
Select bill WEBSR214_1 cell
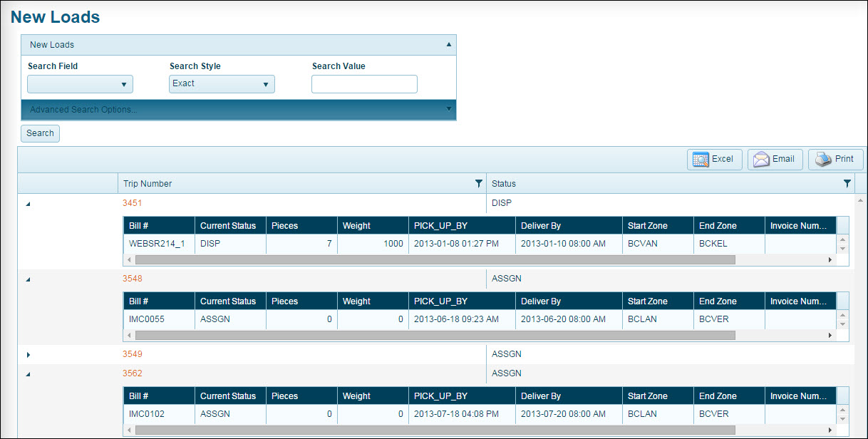(159, 244)
